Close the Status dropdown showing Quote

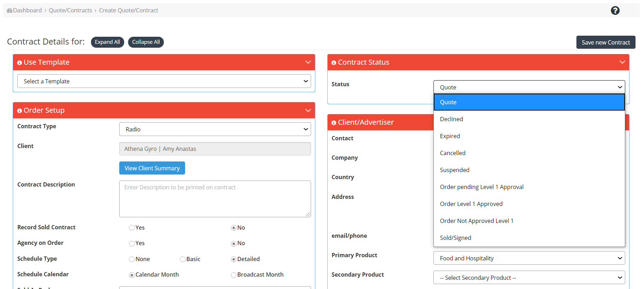[529, 87]
